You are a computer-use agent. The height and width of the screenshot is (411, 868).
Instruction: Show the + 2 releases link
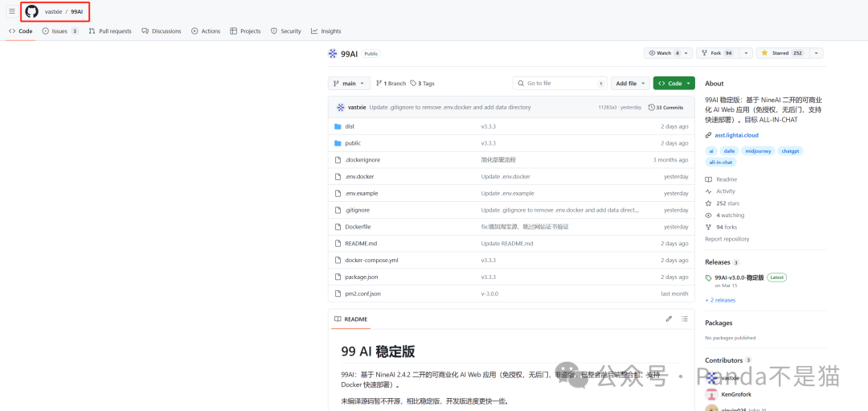pos(720,300)
